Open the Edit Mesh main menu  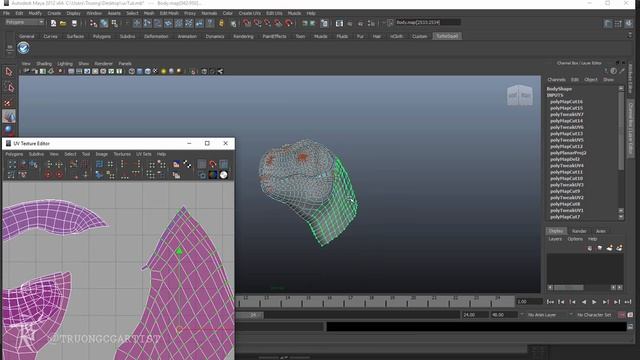(169, 13)
